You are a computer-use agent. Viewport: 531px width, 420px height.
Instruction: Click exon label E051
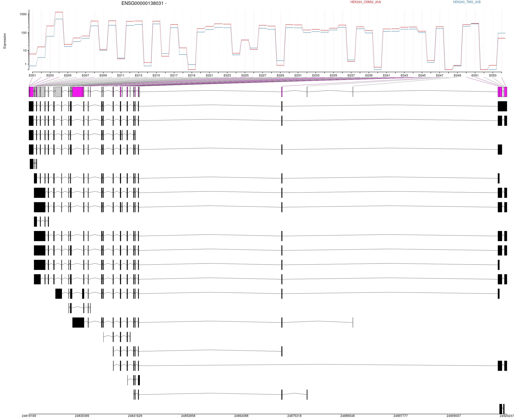(x=475, y=76)
